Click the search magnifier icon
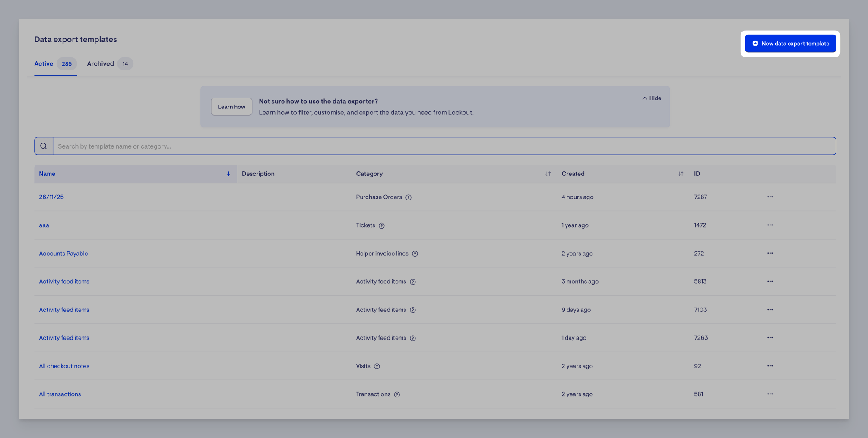The width and height of the screenshot is (868, 438). (44, 146)
